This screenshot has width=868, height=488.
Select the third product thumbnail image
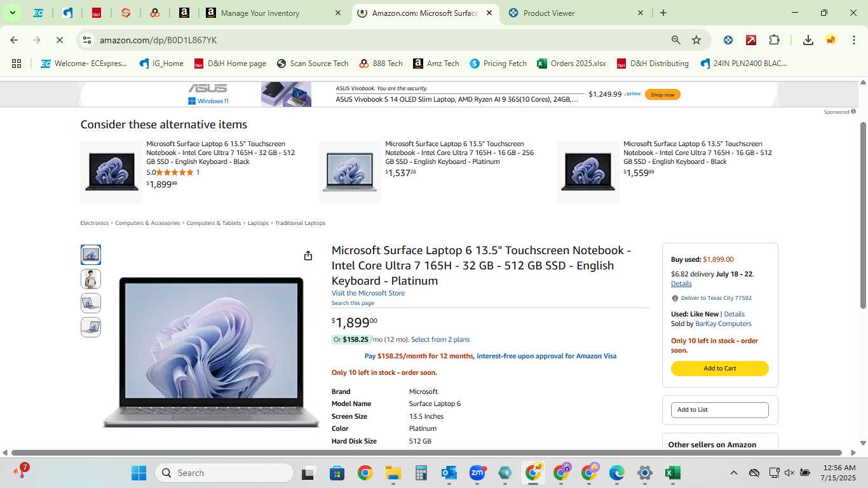point(91,303)
